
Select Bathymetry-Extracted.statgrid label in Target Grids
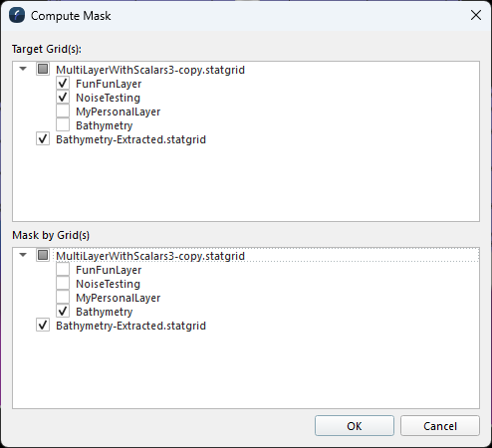pyautogui.click(x=130, y=139)
